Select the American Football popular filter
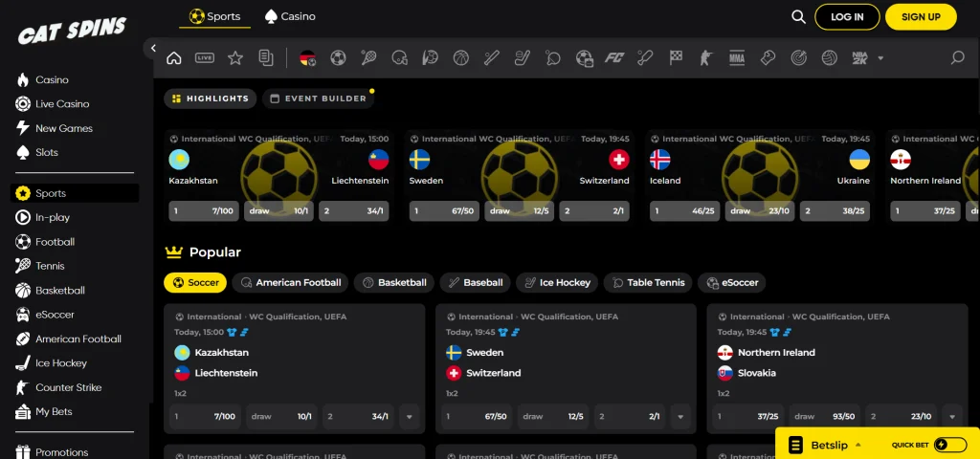980x459 pixels. 291,283
